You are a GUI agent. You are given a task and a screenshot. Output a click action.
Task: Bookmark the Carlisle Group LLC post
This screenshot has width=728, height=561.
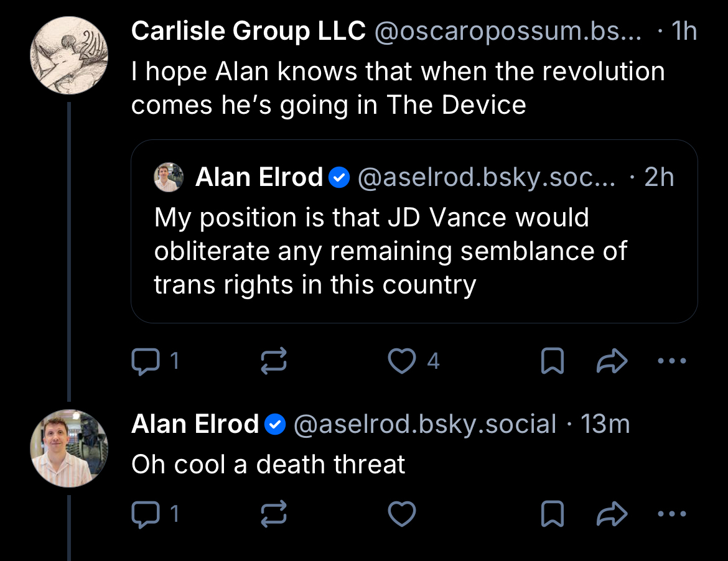(553, 361)
